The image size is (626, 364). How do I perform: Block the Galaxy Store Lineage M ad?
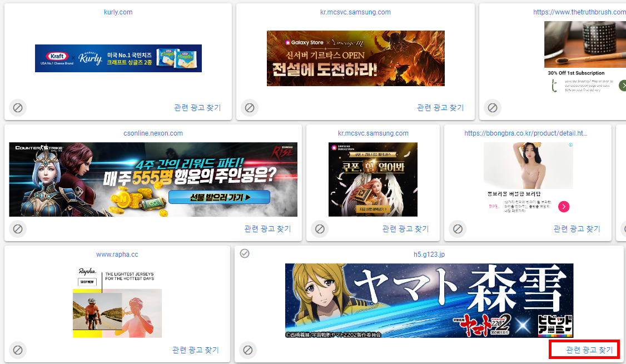click(250, 108)
